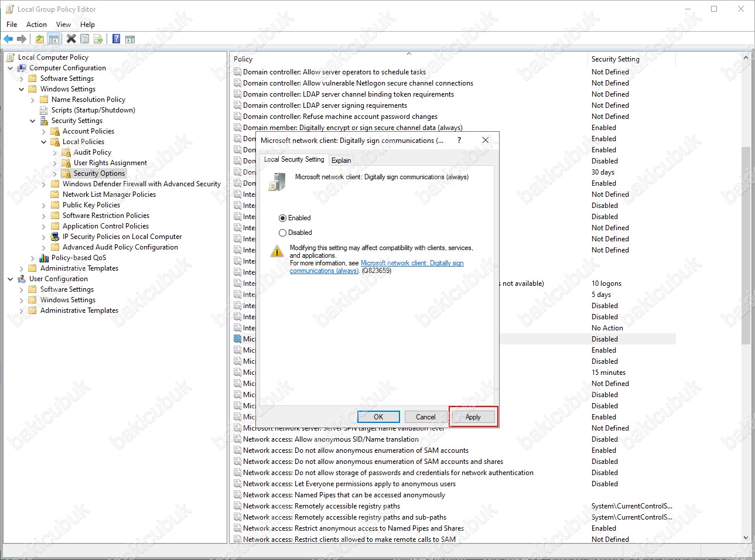Click the Policy column header
Viewport: 755px width, 560px height.
(409, 59)
